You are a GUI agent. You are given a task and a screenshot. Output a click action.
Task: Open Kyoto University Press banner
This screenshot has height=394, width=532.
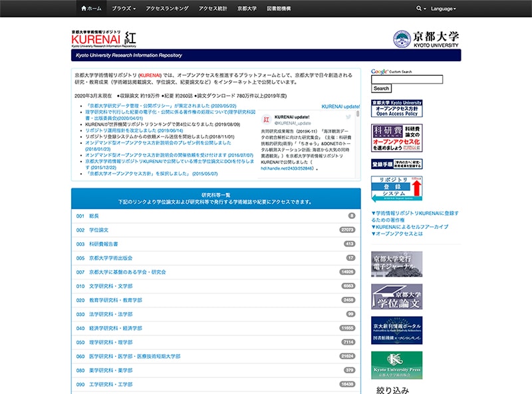pyautogui.click(x=396, y=365)
